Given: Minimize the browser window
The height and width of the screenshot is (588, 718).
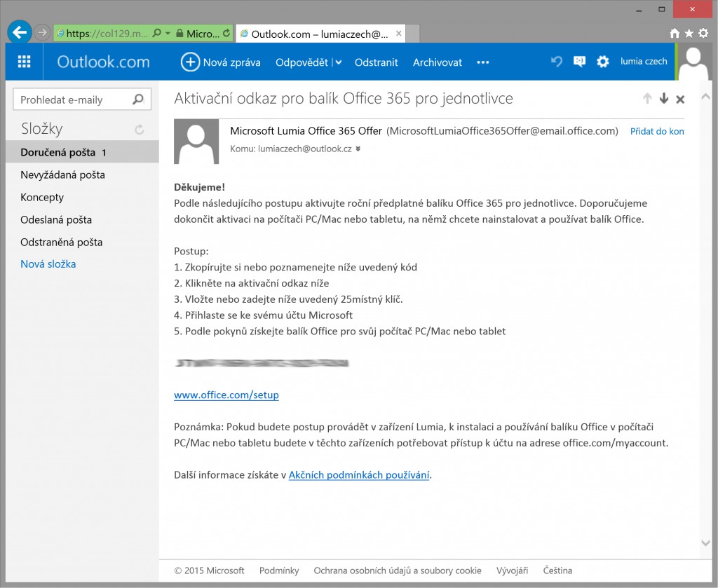Looking at the screenshot, I should pyautogui.click(x=639, y=10).
